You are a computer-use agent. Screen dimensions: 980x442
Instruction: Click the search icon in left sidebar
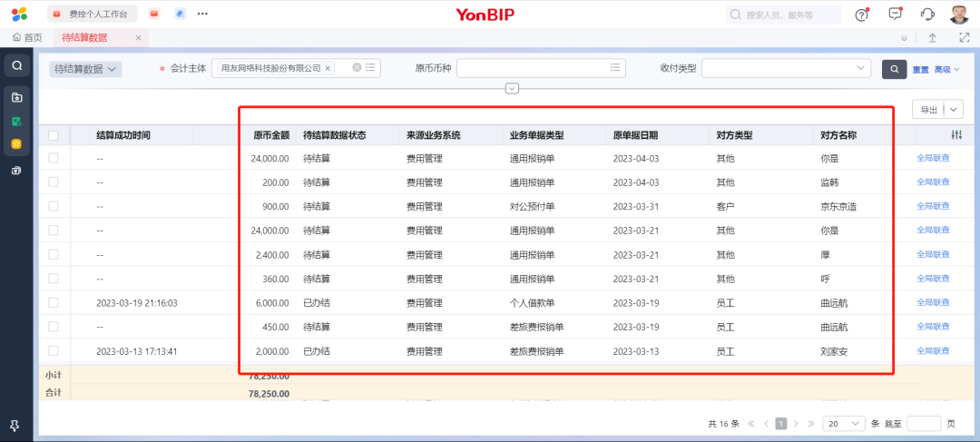point(17,65)
